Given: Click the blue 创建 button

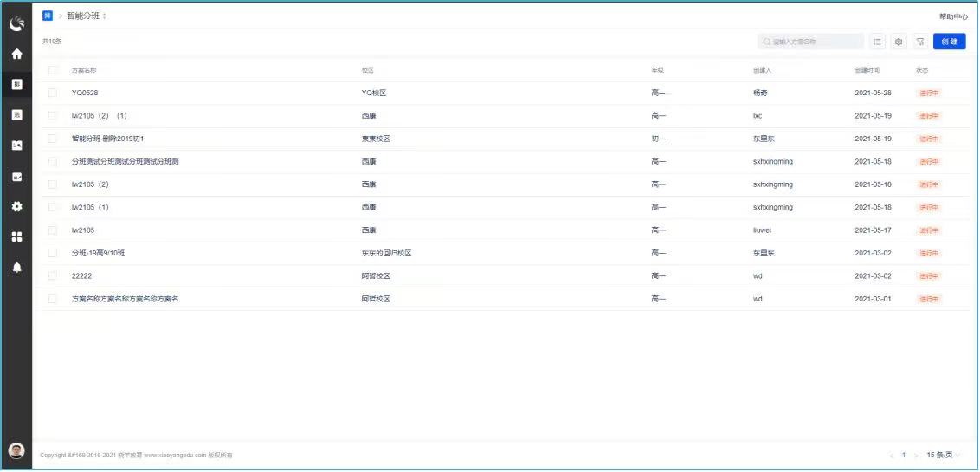Looking at the screenshot, I should click(949, 42).
